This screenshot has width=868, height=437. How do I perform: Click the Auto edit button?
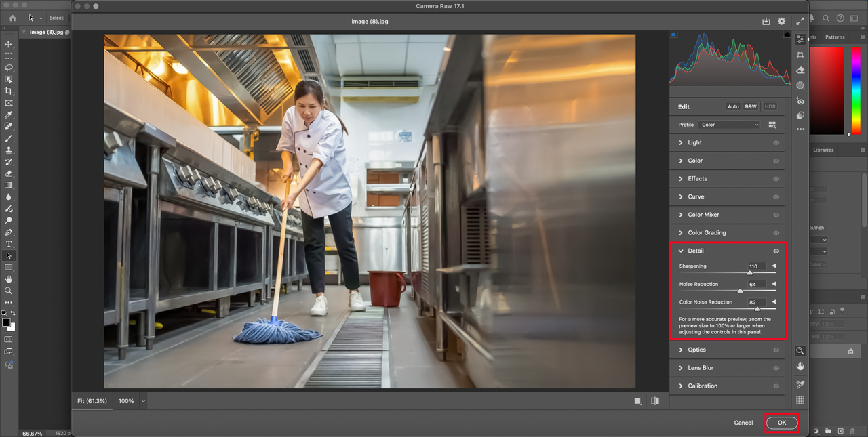(x=733, y=106)
